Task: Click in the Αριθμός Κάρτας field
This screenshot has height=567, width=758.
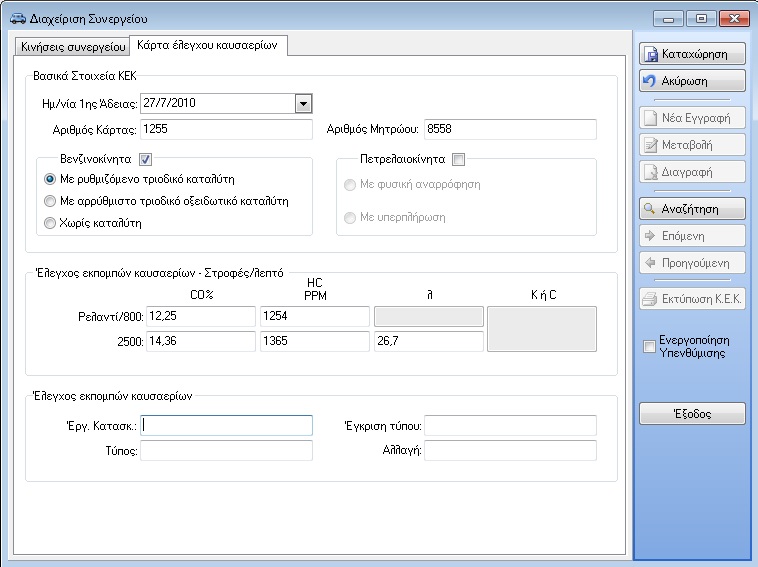Action: pos(226,129)
